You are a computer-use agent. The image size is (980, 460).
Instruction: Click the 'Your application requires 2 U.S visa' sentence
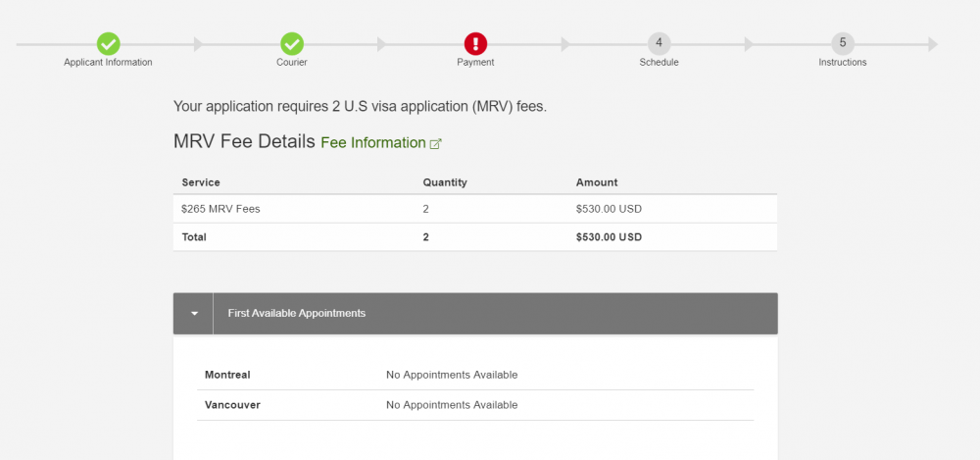(360, 106)
